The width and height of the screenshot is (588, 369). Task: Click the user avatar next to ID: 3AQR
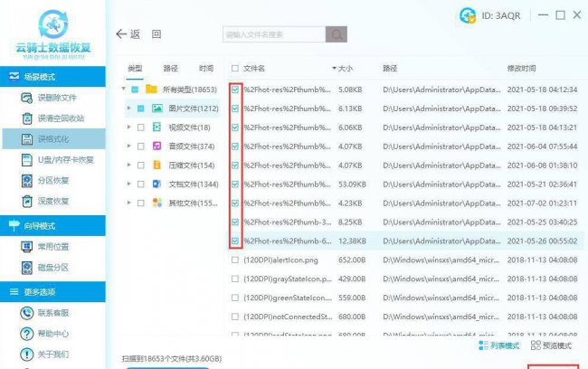[x=468, y=15]
